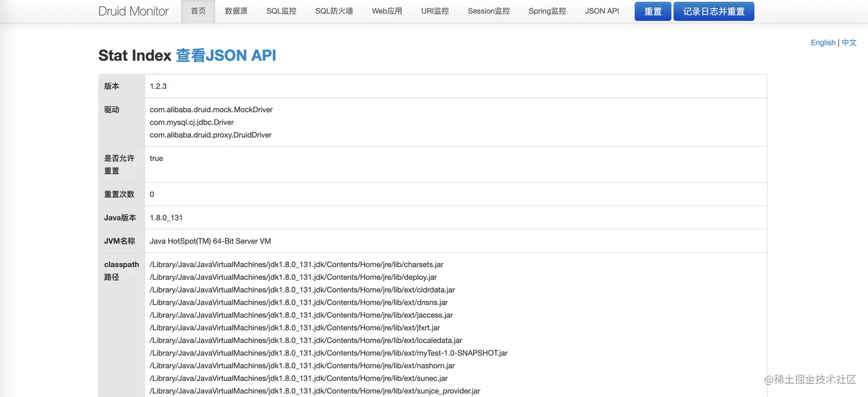
Task: Select Java HotSpot(TM) 64-Bit Server VM text
Action: coord(210,241)
